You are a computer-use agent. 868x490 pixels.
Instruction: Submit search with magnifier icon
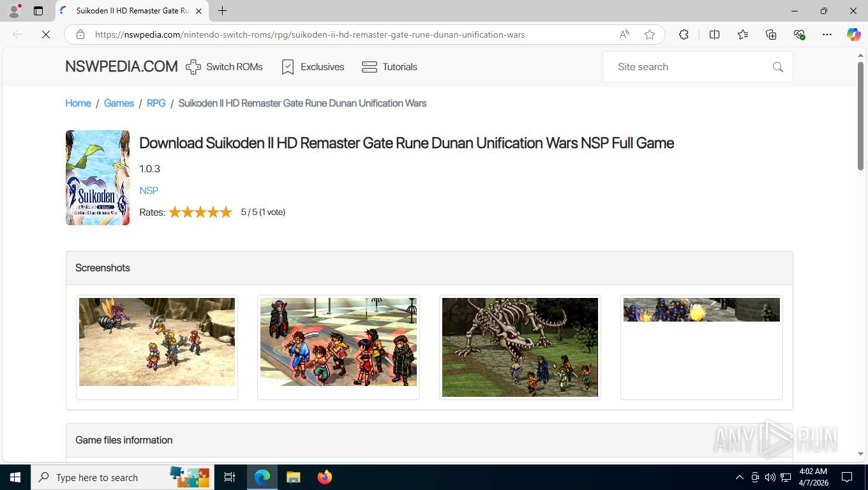[x=777, y=67]
